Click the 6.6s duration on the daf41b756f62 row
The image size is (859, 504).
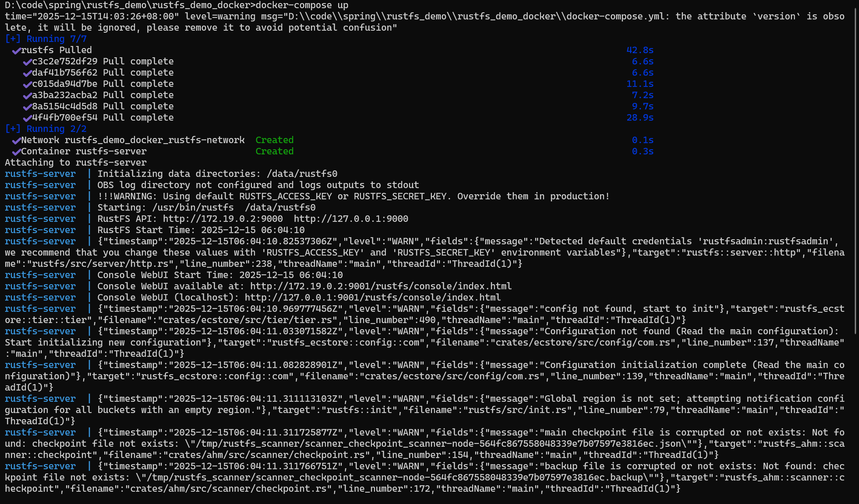tap(643, 73)
